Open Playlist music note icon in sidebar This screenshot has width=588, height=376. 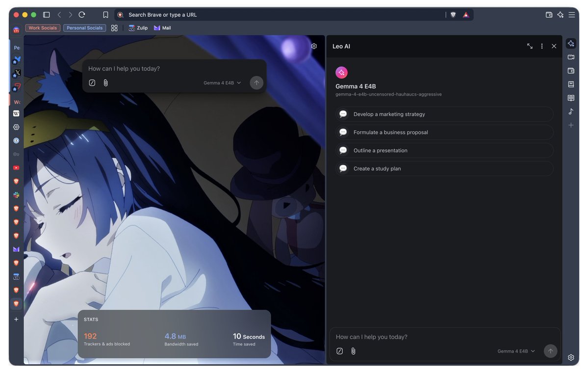tap(571, 111)
